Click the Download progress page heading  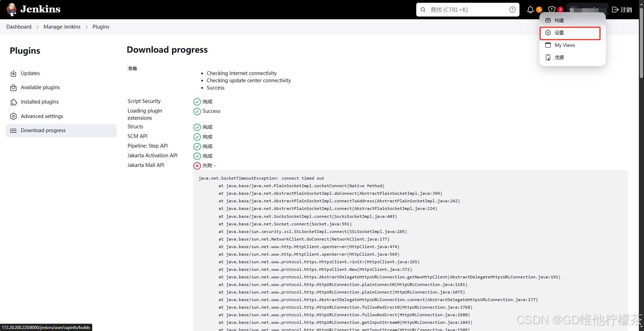click(167, 50)
